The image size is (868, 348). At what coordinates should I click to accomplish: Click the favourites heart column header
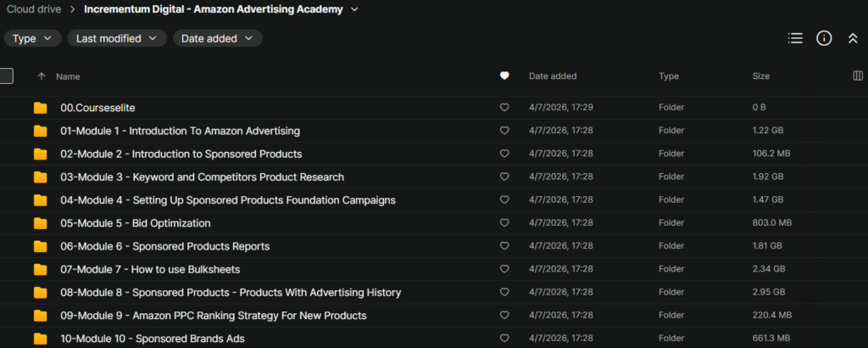tap(504, 76)
